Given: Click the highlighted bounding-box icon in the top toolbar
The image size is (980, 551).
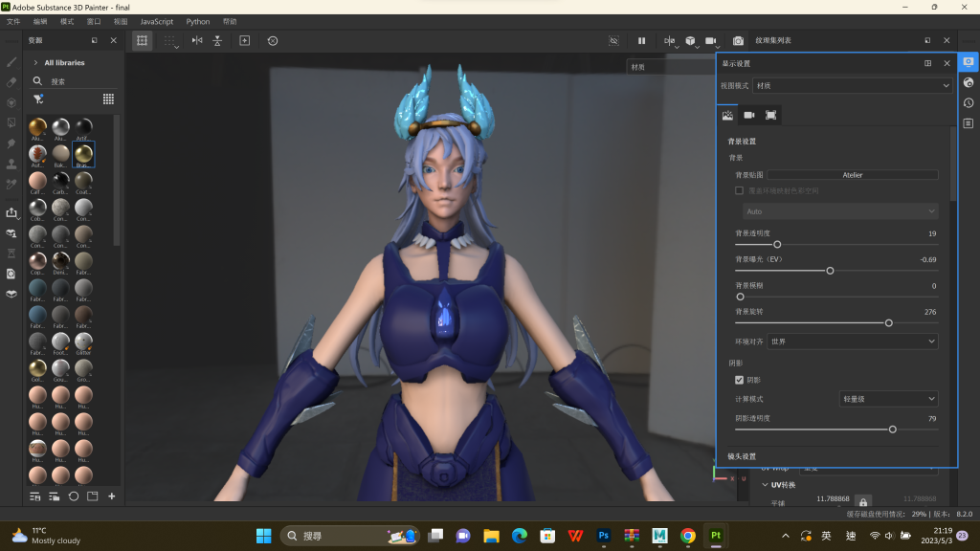Looking at the screenshot, I should (x=142, y=40).
